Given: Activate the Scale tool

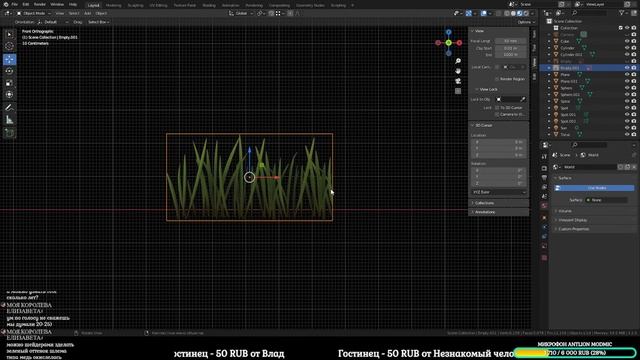Looking at the screenshot, I should [9, 83].
